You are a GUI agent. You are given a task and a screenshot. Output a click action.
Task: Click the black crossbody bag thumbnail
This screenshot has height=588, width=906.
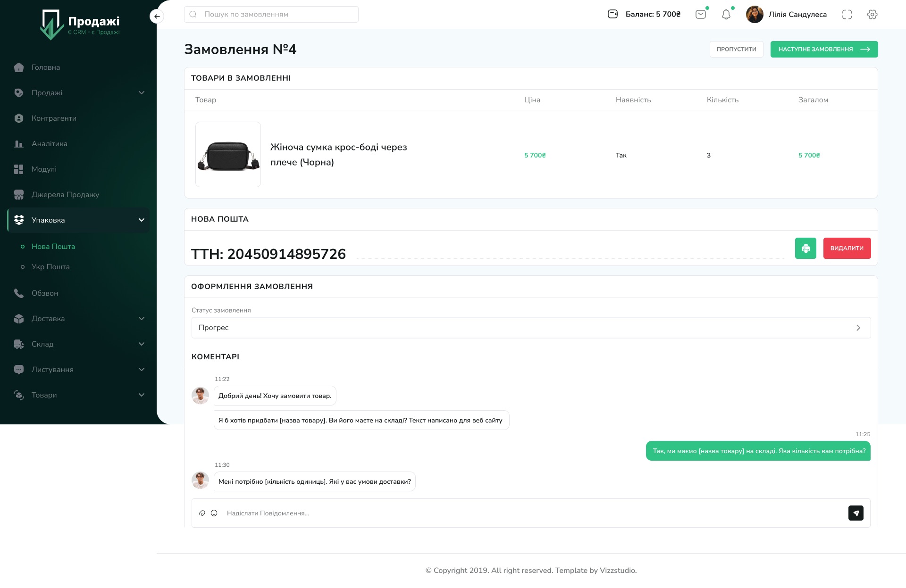tap(228, 155)
